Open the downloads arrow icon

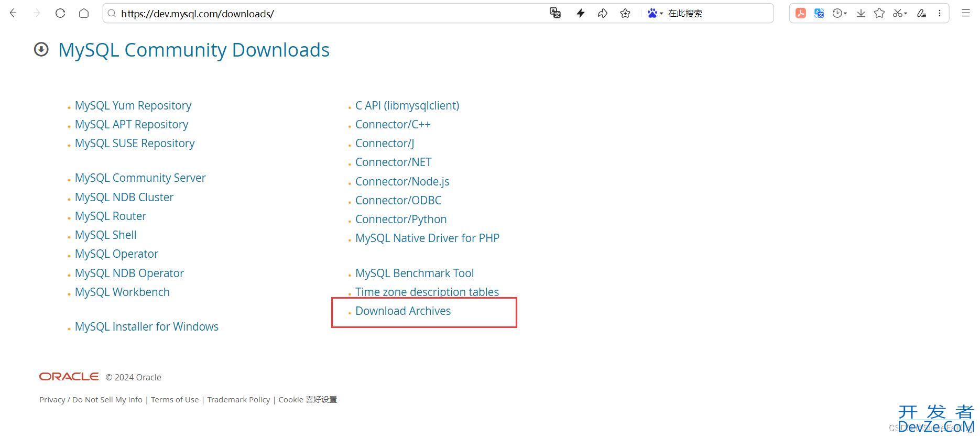[861, 13]
